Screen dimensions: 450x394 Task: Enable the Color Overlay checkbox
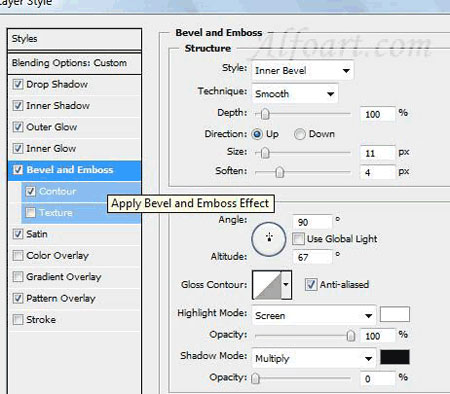(18, 256)
